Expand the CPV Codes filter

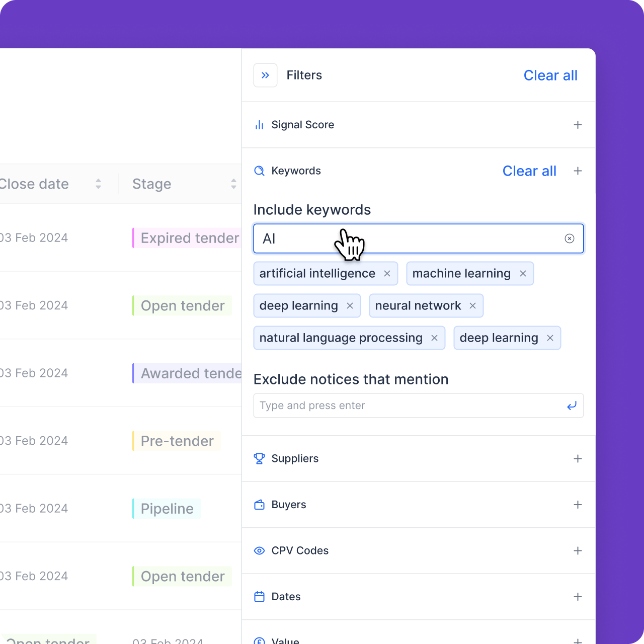(578, 551)
